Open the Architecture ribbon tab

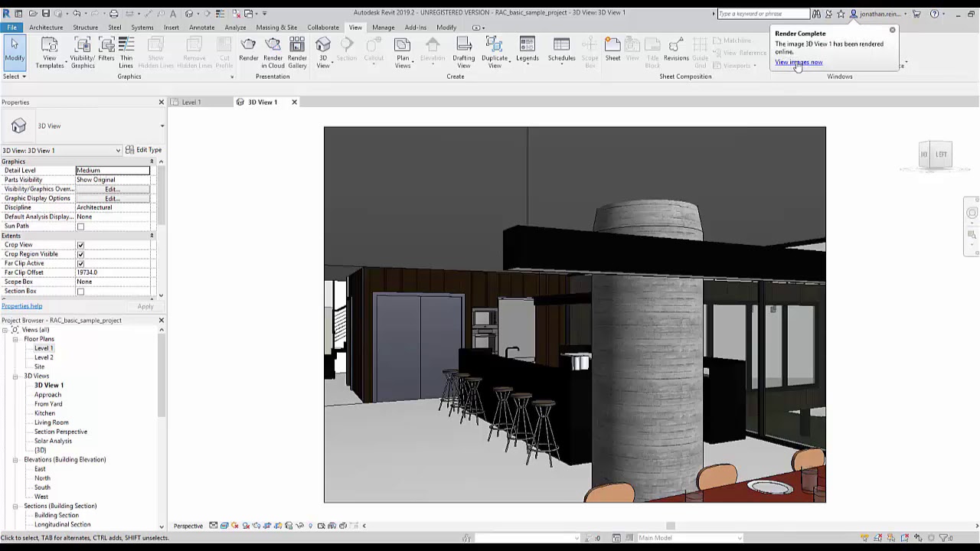tap(46, 28)
